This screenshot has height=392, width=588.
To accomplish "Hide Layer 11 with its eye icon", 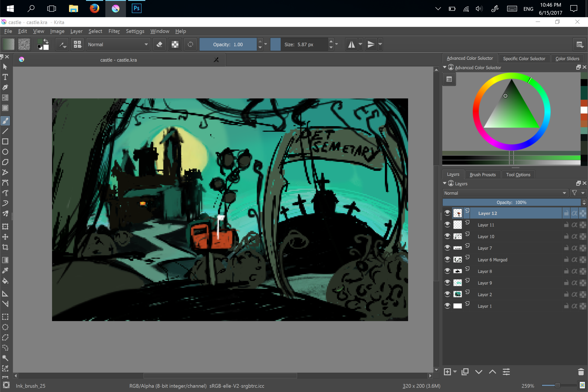I will coord(447,224).
